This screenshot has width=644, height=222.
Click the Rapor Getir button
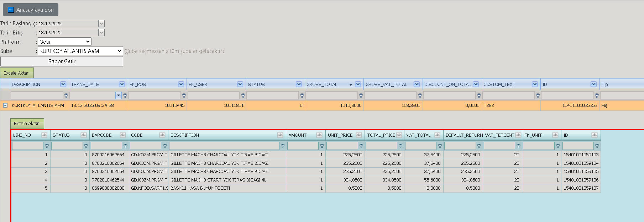click(62, 61)
